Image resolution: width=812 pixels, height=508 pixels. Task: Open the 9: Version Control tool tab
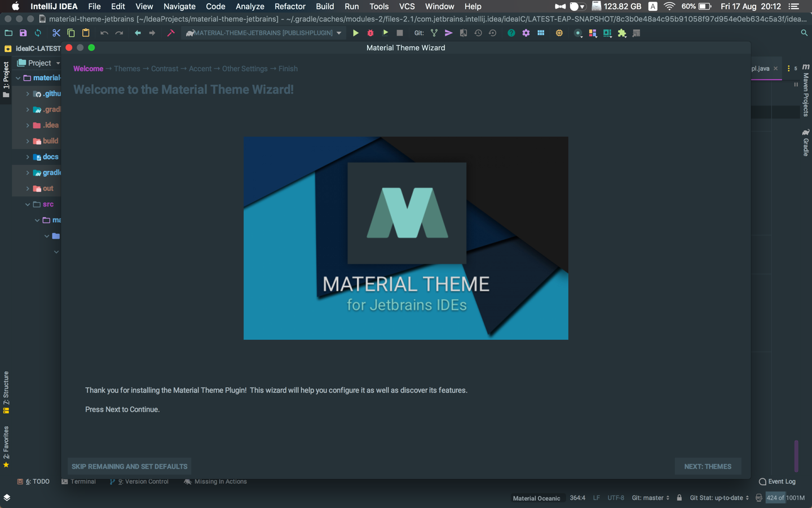[x=139, y=481]
